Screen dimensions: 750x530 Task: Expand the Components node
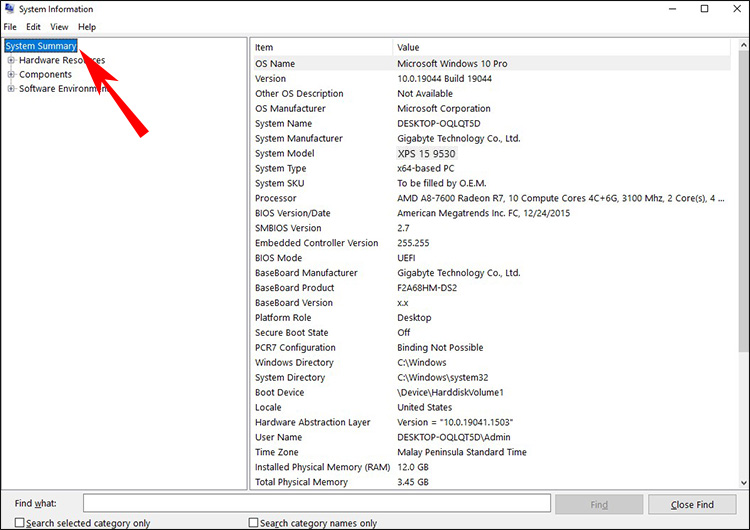pos(11,75)
